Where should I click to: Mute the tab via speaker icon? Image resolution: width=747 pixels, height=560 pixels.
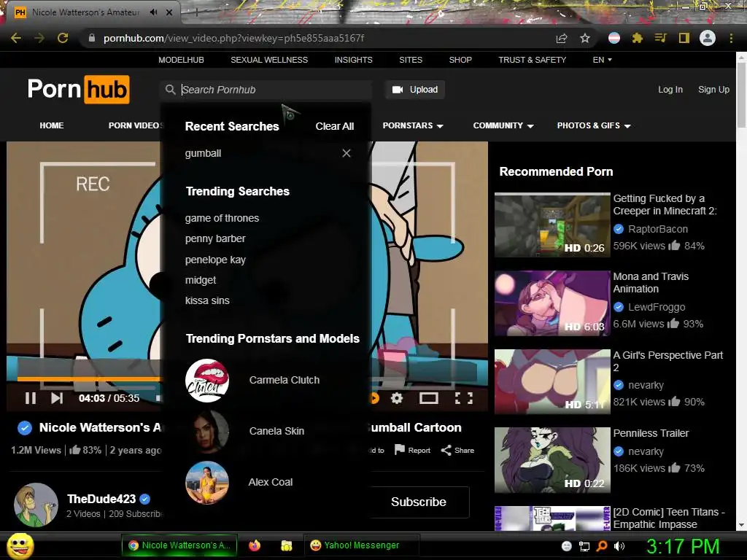click(153, 12)
